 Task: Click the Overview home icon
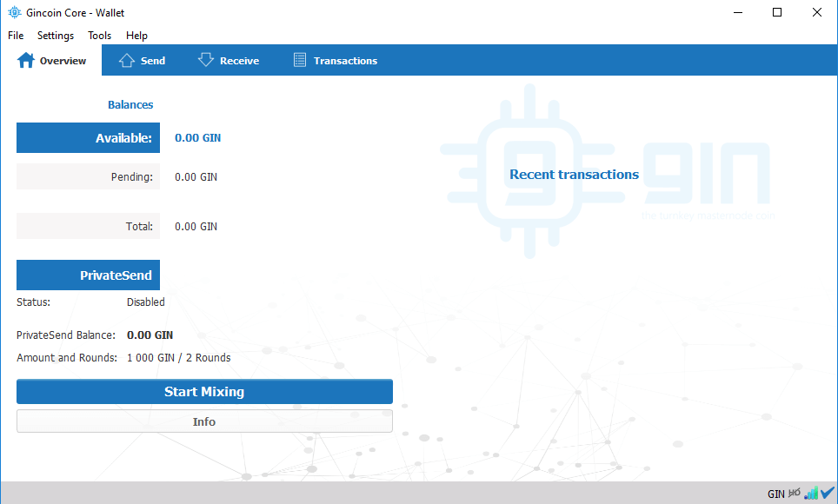[x=25, y=60]
